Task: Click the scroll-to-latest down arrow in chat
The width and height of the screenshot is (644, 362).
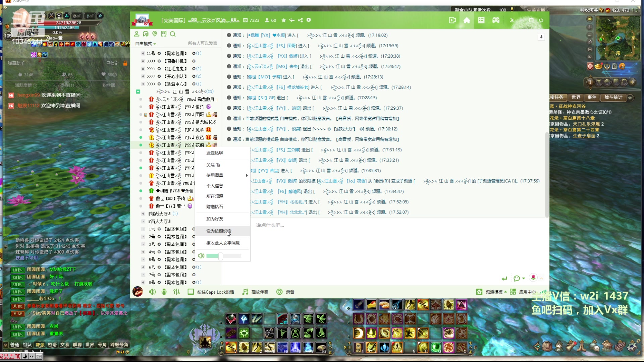Action: click(x=541, y=37)
